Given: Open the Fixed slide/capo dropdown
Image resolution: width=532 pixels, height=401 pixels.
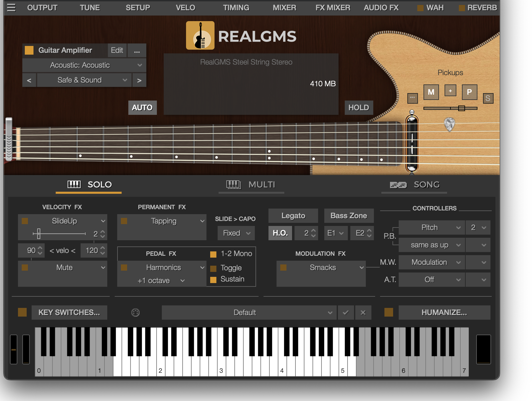Looking at the screenshot, I should pyautogui.click(x=236, y=233).
